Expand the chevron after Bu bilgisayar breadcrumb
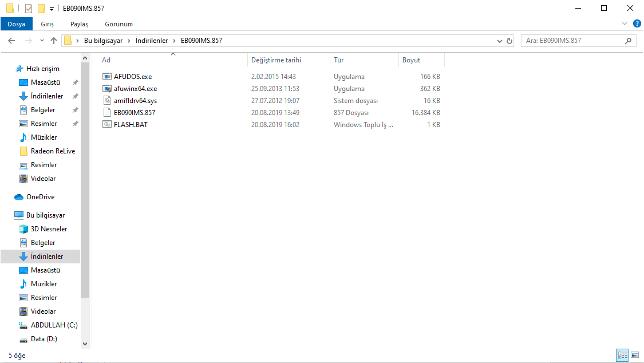 click(129, 41)
